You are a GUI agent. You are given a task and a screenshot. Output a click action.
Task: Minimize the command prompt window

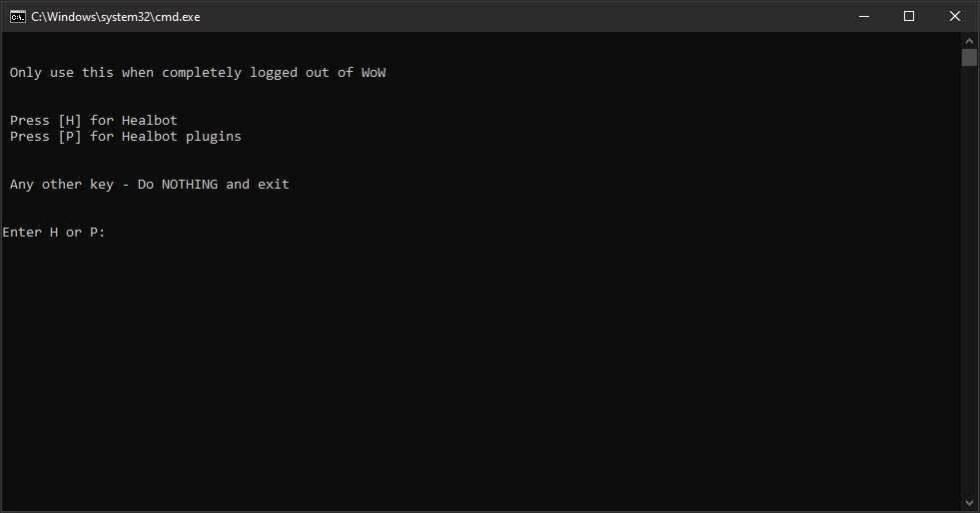click(860, 16)
